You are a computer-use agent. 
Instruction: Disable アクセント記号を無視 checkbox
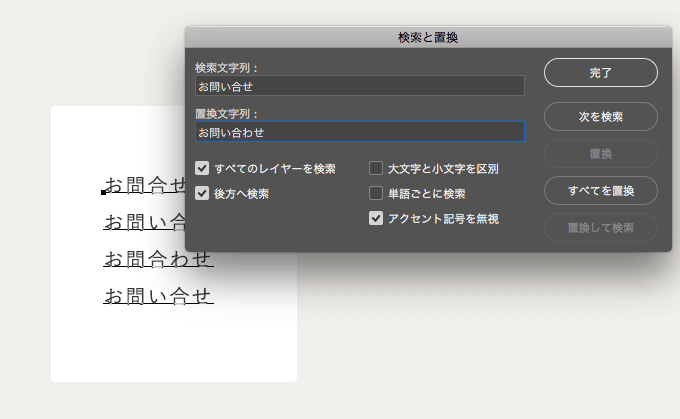pos(376,218)
